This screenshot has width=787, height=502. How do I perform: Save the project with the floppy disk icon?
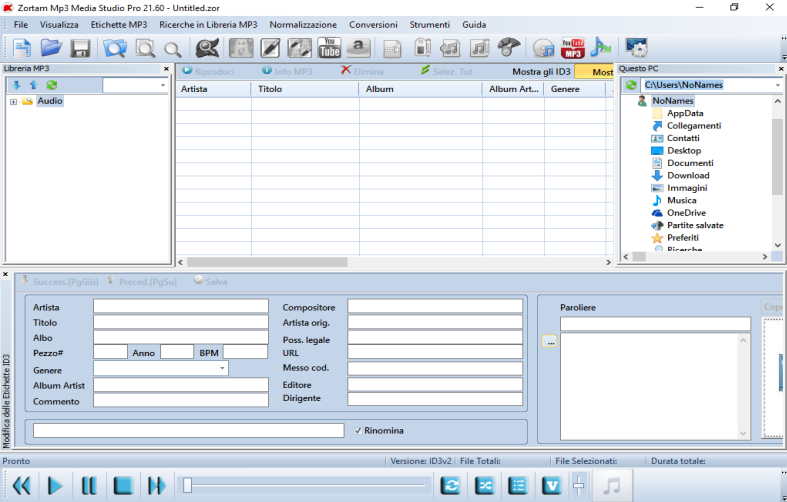coord(80,48)
